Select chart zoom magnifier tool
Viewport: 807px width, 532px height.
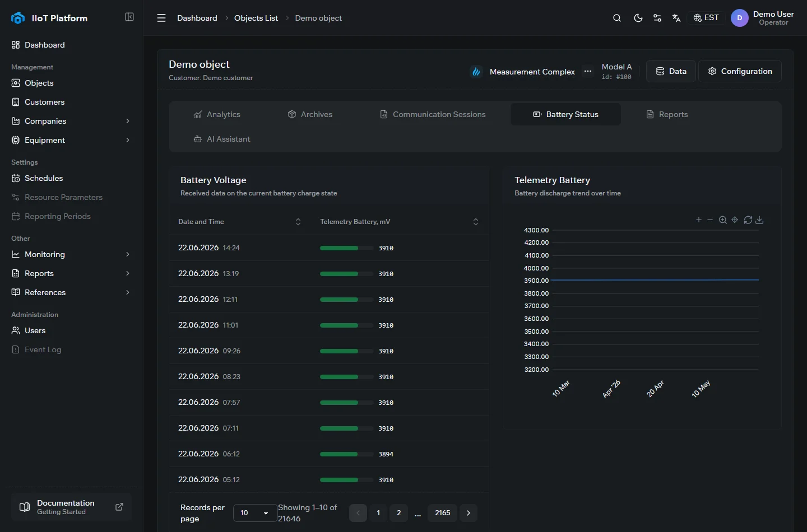tap(723, 220)
